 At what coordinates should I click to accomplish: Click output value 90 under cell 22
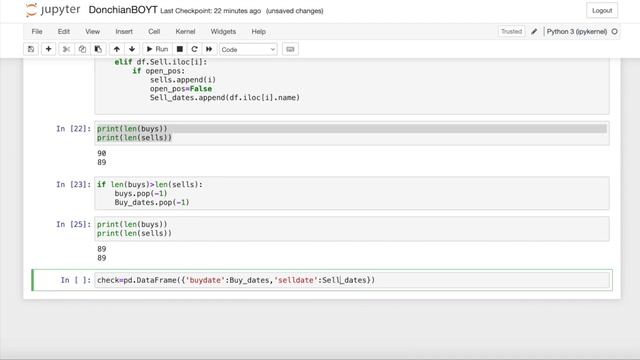click(x=102, y=153)
